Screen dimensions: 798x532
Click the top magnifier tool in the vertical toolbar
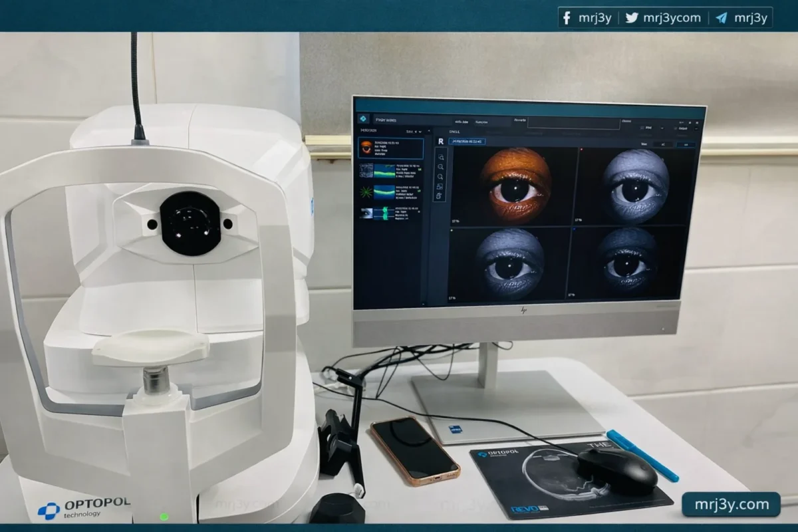pos(440,157)
